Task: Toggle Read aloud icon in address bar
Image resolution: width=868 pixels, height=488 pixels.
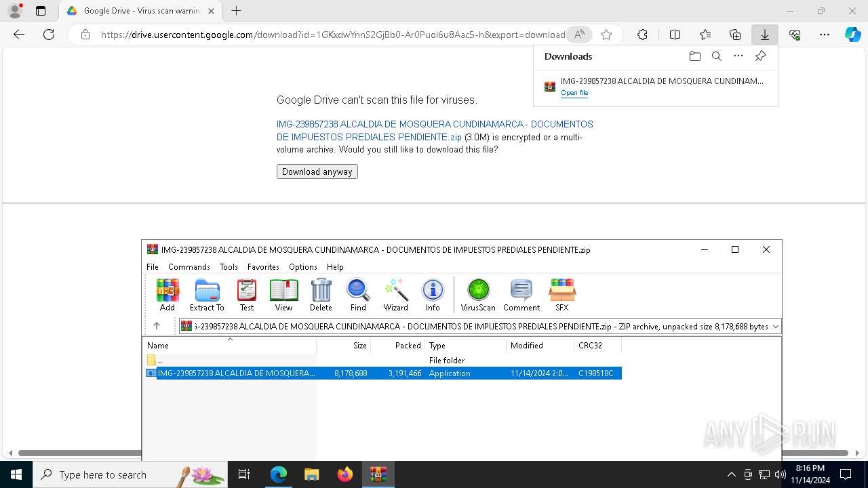Action: point(578,35)
